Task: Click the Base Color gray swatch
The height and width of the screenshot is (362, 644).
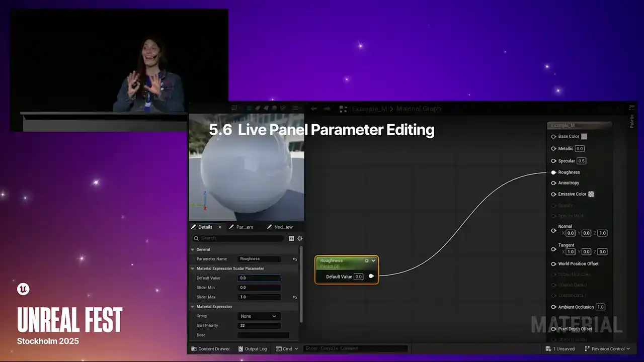Action: 584,136
